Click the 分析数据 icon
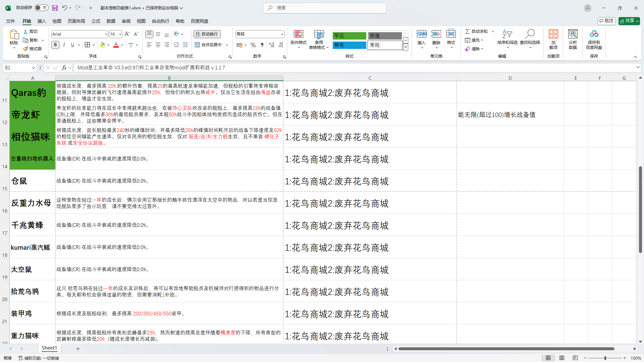This screenshot has width=644, height=362. 573,38
